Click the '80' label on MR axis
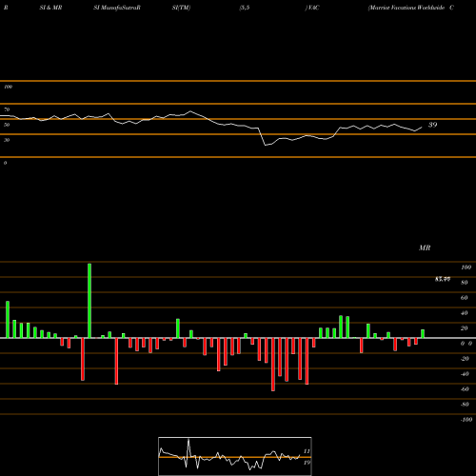This screenshot has height=476, width=476. pos(465,283)
